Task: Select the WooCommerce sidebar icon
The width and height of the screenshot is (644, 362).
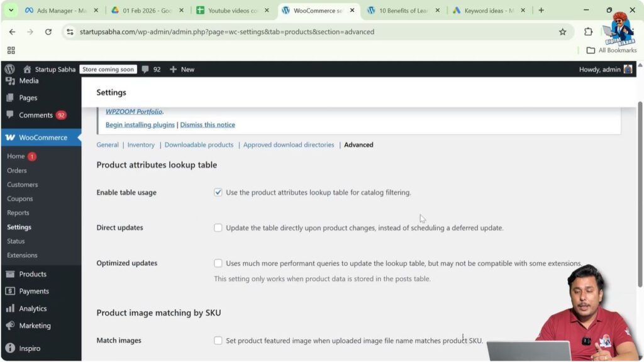Action: (9, 137)
